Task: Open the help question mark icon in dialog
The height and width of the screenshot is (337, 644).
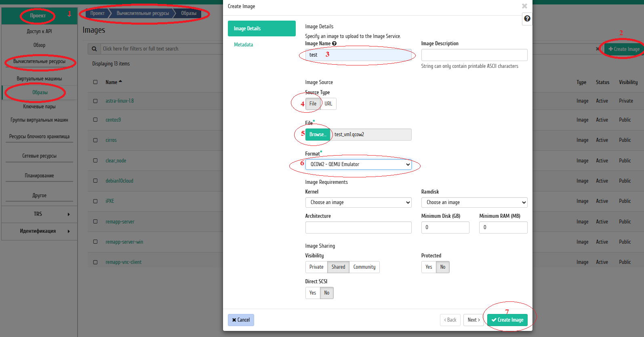Action: (527, 19)
